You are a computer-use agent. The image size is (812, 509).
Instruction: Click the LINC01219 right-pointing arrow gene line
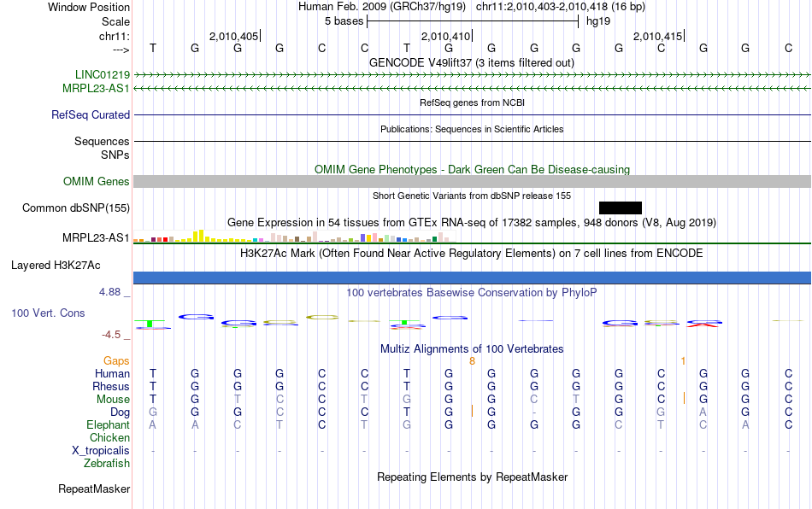(x=472, y=75)
